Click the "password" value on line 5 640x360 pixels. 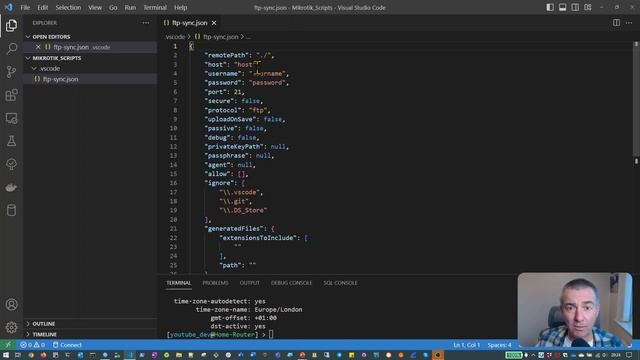pos(268,83)
